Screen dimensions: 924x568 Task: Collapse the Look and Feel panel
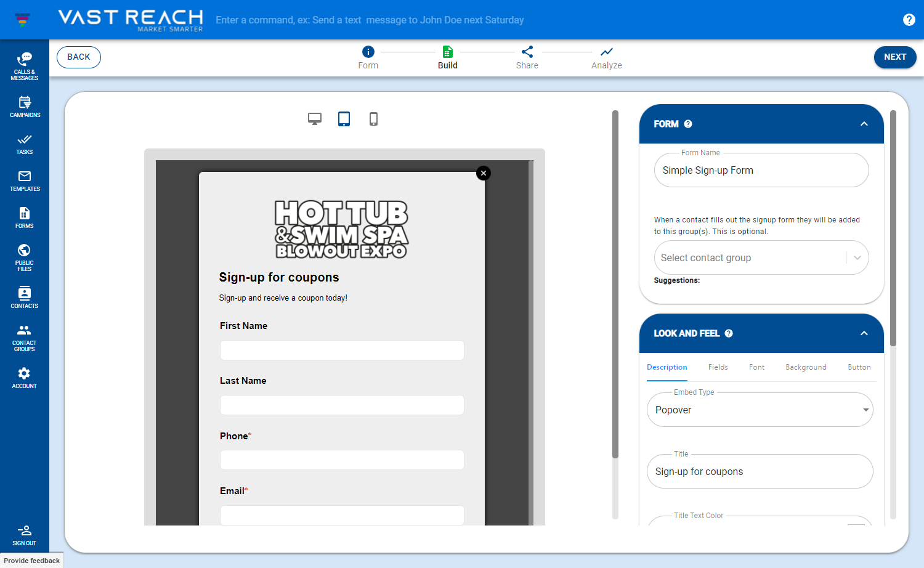point(864,333)
